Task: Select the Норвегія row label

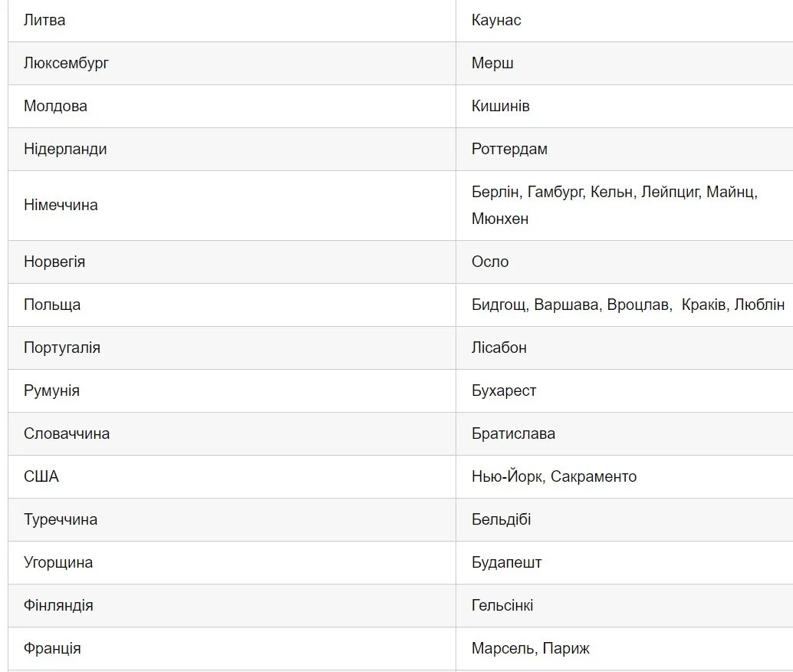Action: point(54,262)
